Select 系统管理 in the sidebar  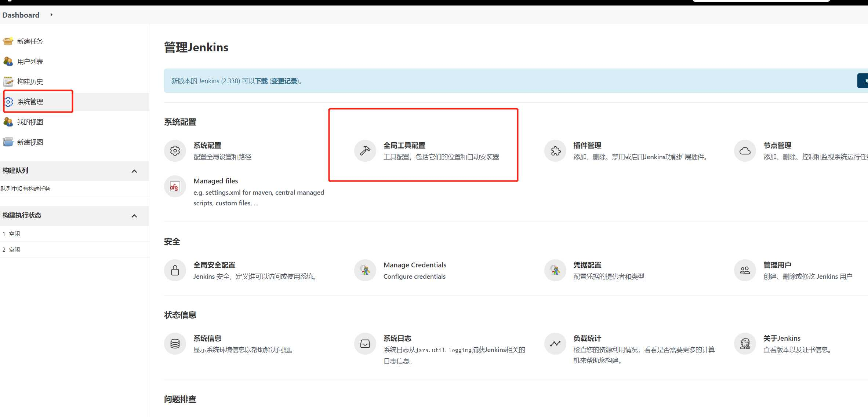pyautogui.click(x=30, y=102)
